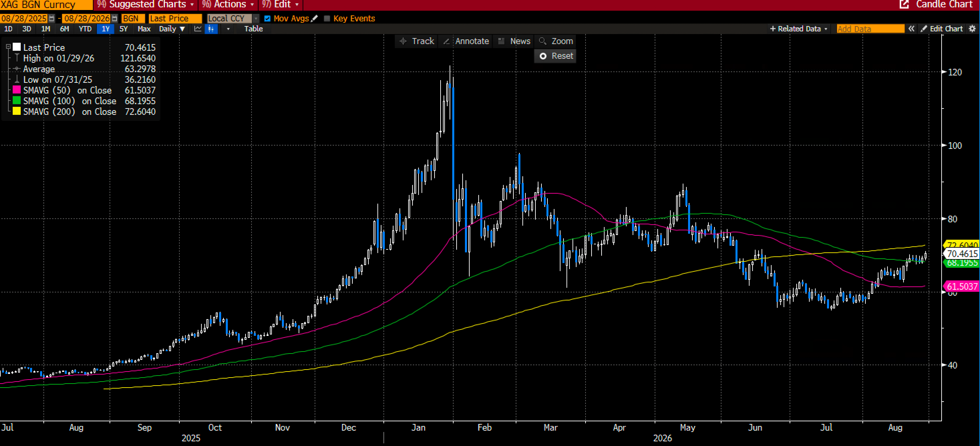Click the News button label
The image size is (980, 446).
(520, 41)
